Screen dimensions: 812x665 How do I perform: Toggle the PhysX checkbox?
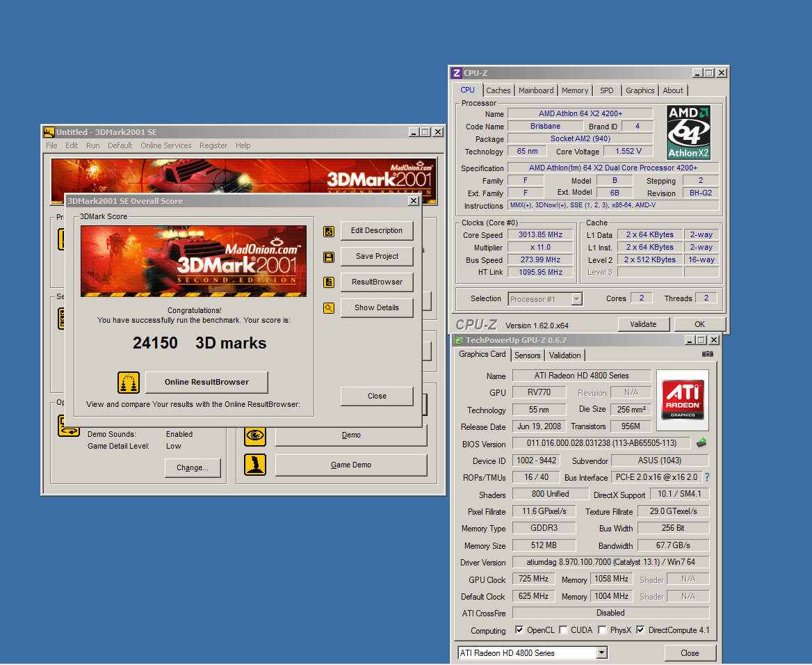point(602,630)
